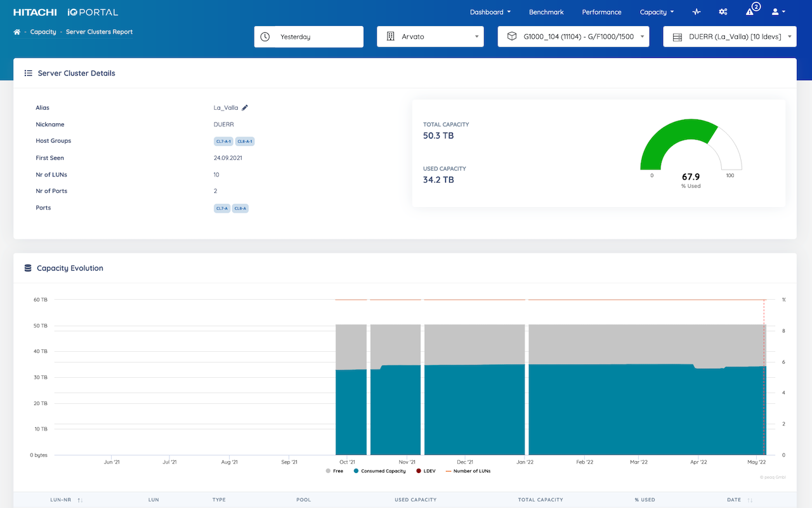Image resolution: width=812 pixels, height=508 pixels.
Task: Click the CL7-A-1 host group badge
Action: point(223,142)
